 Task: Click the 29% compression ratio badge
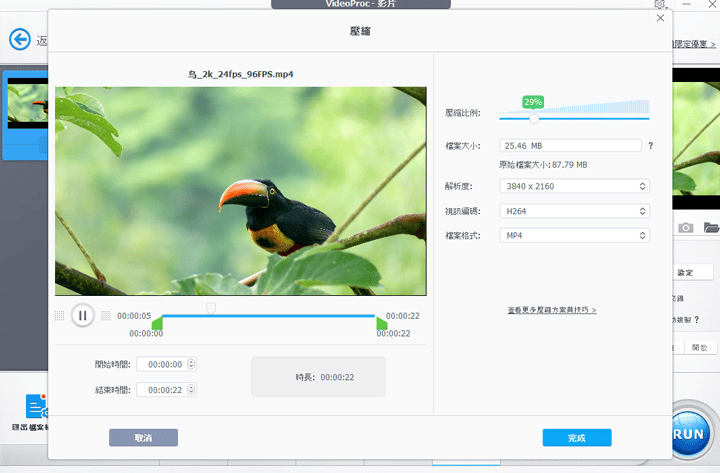(x=533, y=102)
